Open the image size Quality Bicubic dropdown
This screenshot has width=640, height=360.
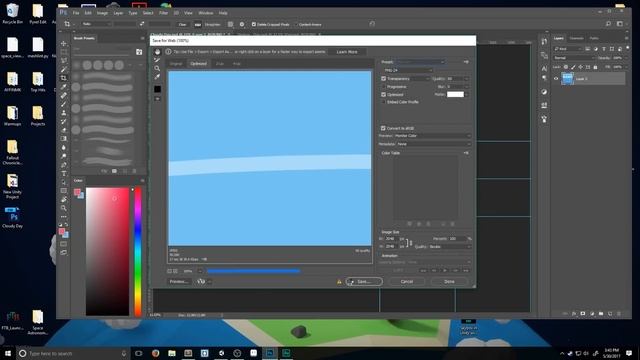[x=450, y=247]
